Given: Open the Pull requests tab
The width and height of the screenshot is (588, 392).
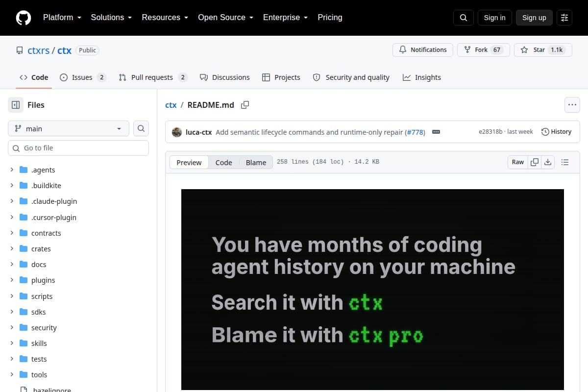Looking at the screenshot, I should click(x=153, y=77).
